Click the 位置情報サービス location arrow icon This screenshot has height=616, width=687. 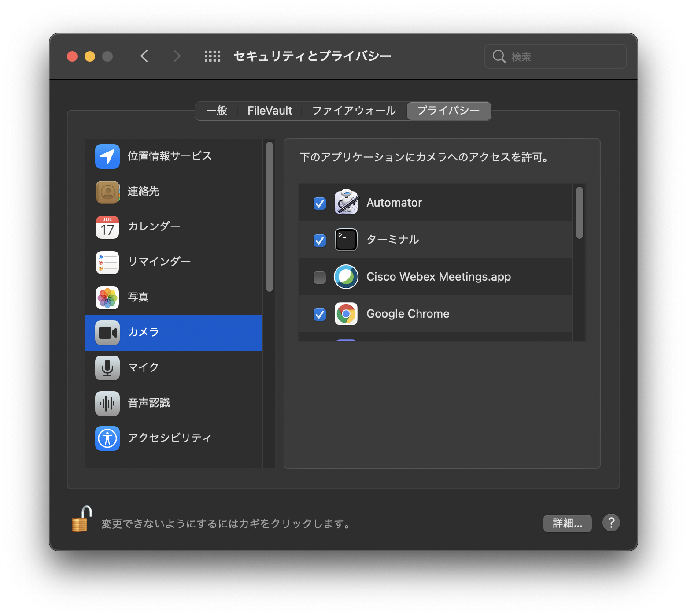point(107,156)
